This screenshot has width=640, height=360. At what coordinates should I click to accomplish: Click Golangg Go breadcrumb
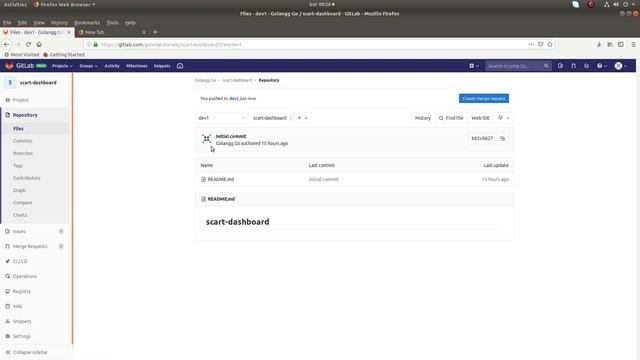(205, 80)
